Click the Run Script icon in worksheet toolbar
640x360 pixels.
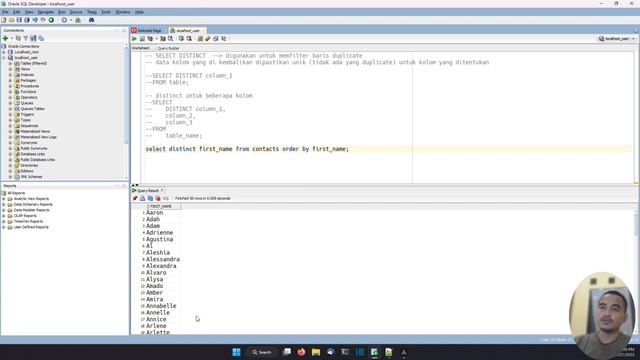(x=142, y=39)
